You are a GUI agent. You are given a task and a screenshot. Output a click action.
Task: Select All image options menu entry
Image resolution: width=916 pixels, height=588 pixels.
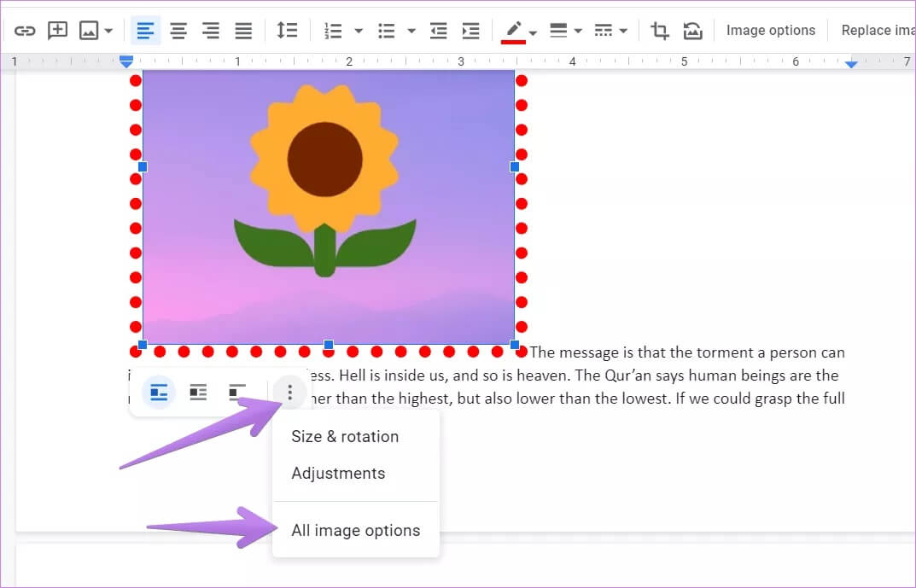[x=355, y=530]
